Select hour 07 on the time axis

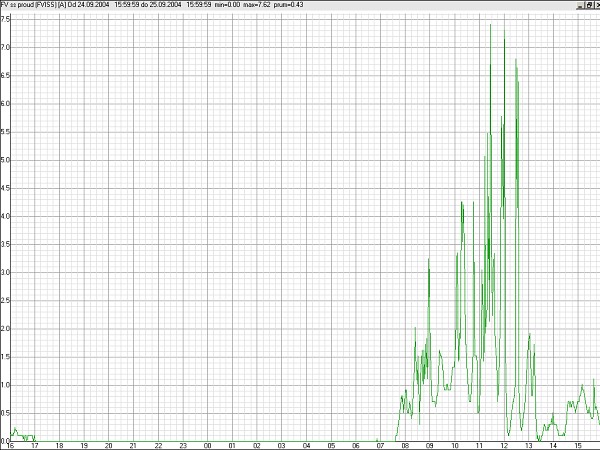[380, 446]
